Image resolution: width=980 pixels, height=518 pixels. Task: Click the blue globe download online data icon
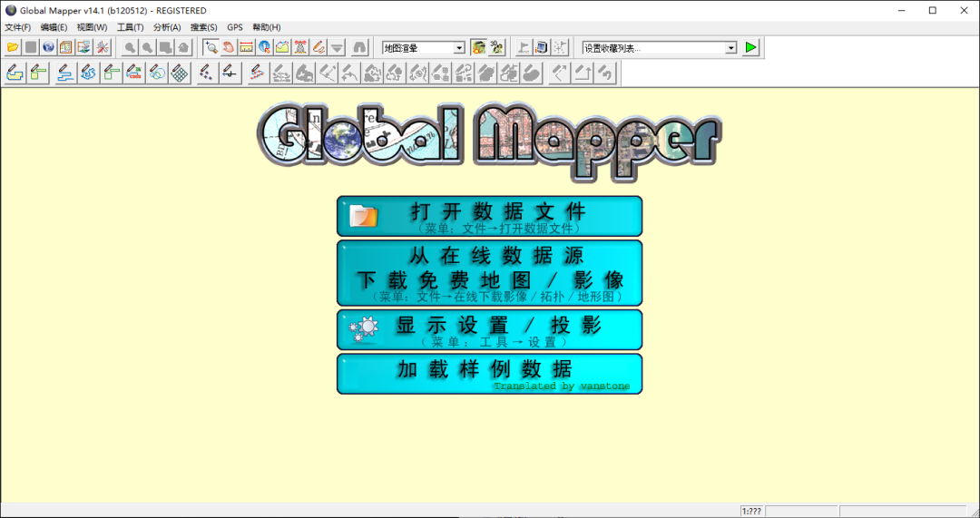48,47
